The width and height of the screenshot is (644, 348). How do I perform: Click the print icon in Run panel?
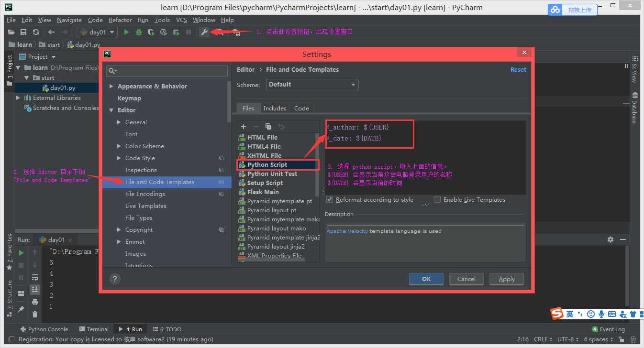coord(35,302)
